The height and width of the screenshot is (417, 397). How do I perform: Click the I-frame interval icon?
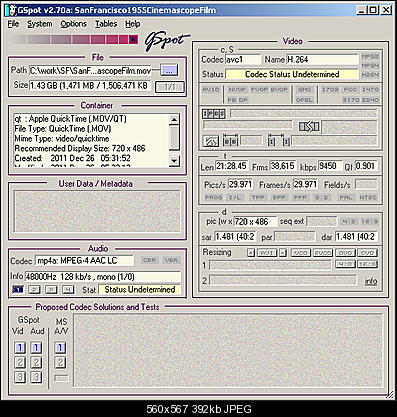tap(279, 141)
